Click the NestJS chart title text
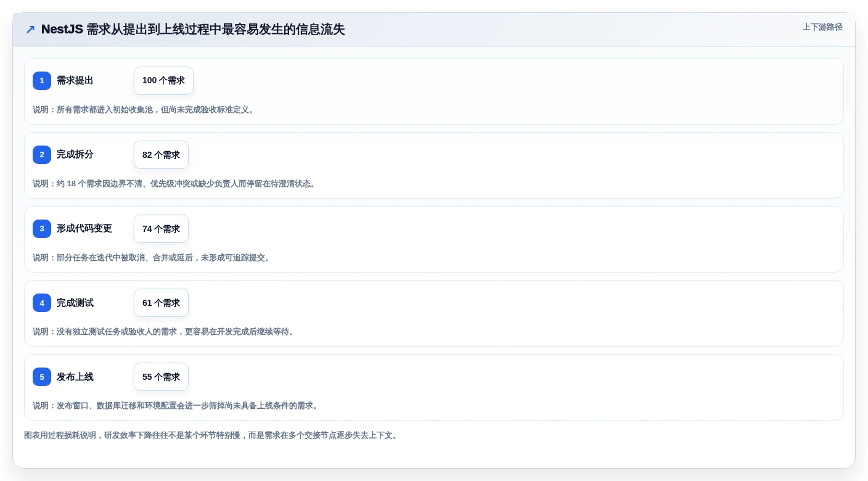The image size is (868, 481). click(193, 30)
